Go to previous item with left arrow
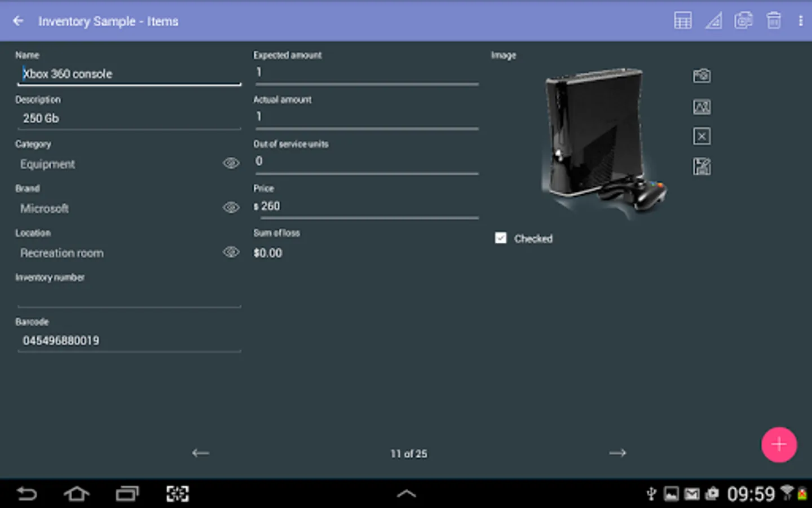This screenshot has height=508, width=812. [x=200, y=453]
